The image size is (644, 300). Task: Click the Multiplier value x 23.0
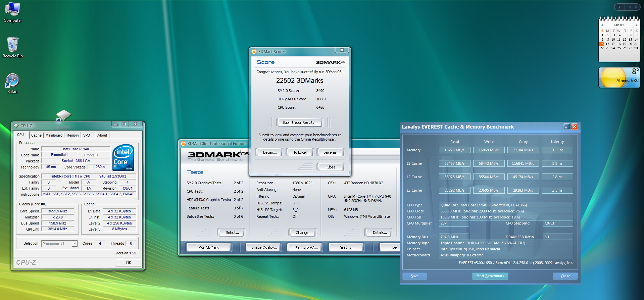pyautogui.click(x=57, y=217)
